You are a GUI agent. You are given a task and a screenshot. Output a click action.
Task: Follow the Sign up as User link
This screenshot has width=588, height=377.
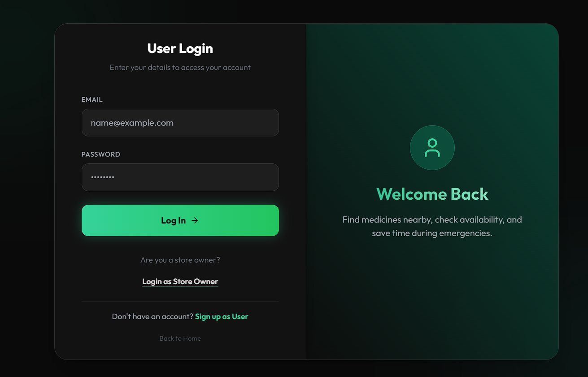(x=222, y=316)
